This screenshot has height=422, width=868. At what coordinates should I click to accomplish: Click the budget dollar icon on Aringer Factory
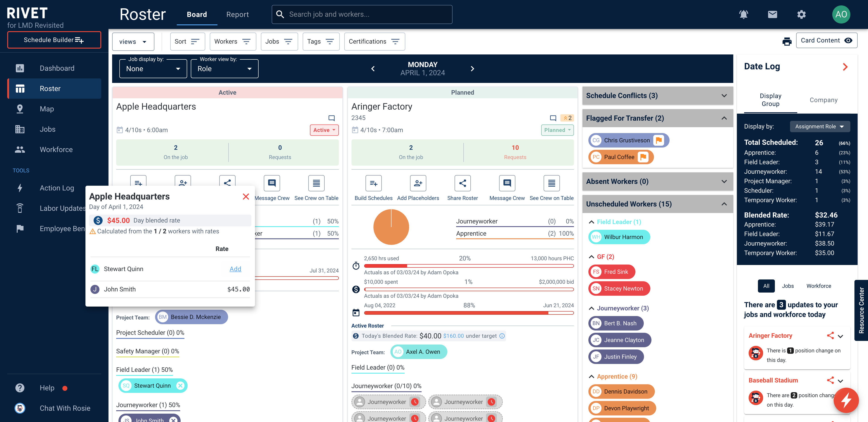click(356, 289)
